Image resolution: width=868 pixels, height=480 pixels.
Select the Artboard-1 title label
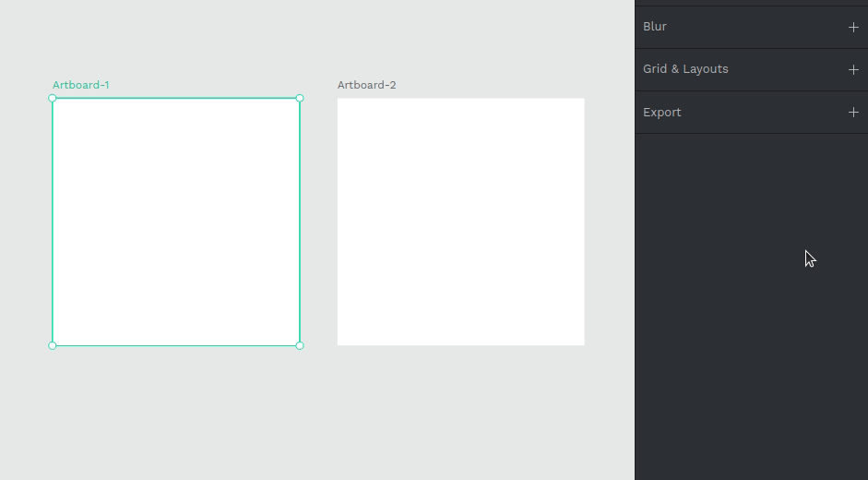[x=80, y=85]
